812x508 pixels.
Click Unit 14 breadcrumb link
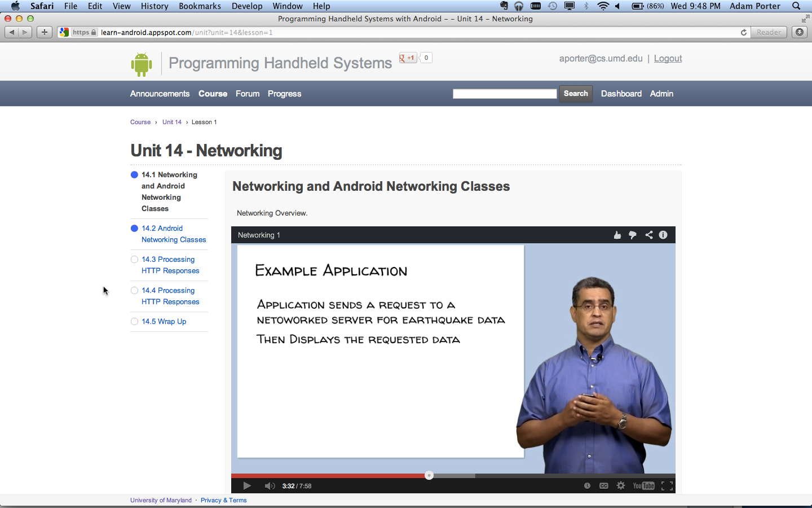pos(172,122)
